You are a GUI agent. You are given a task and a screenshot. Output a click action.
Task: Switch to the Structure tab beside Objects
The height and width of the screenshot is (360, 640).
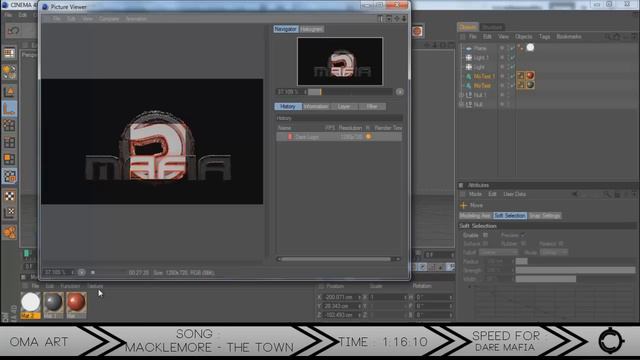[x=492, y=27]
